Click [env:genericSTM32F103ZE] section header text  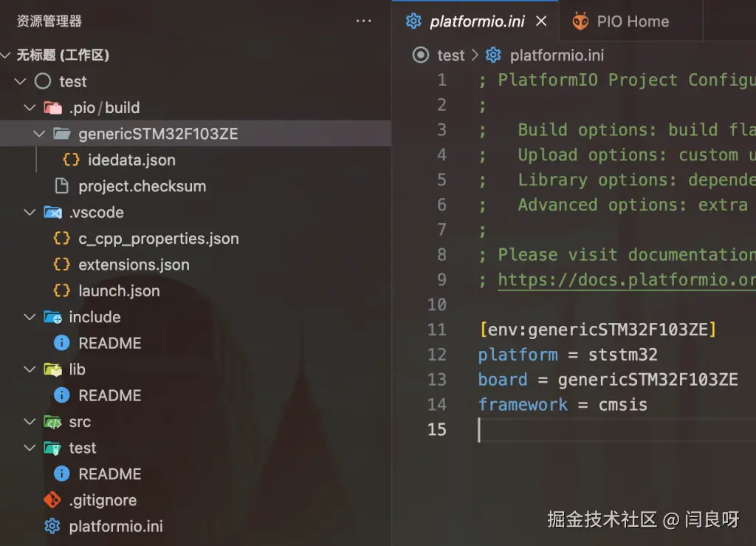click(598, 330)
